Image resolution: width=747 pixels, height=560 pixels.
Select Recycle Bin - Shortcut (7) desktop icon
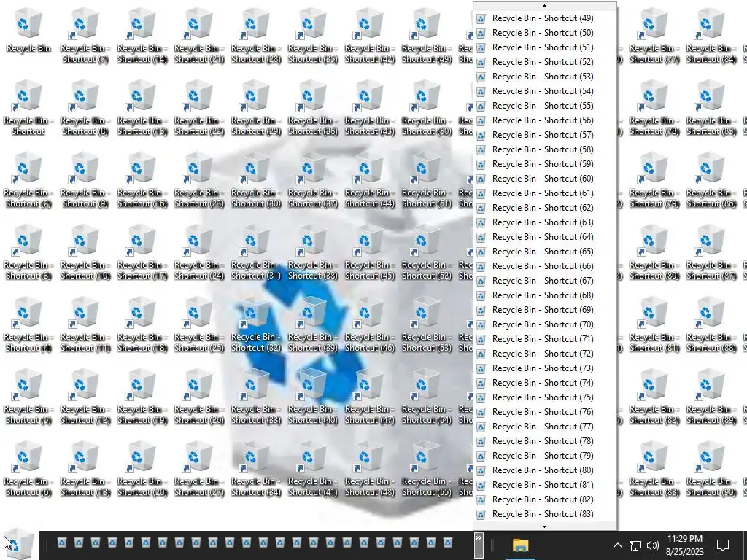[x=85, y=36]
